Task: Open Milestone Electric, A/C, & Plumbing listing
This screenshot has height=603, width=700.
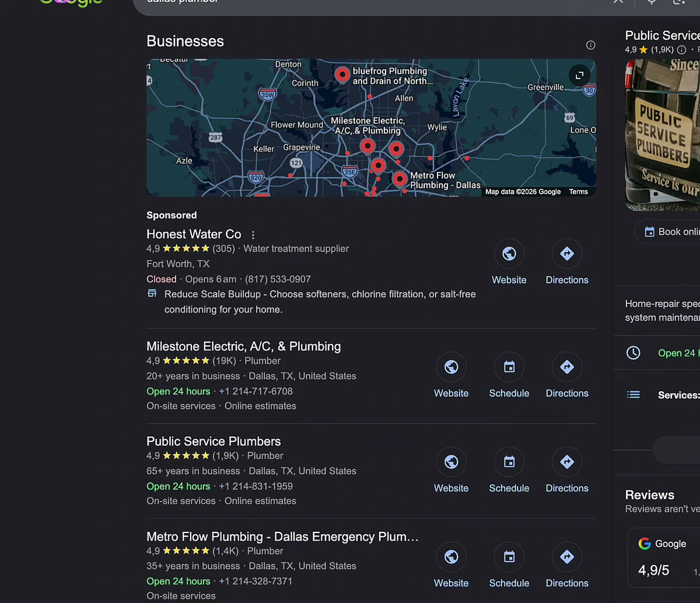Action: (243, 346)
